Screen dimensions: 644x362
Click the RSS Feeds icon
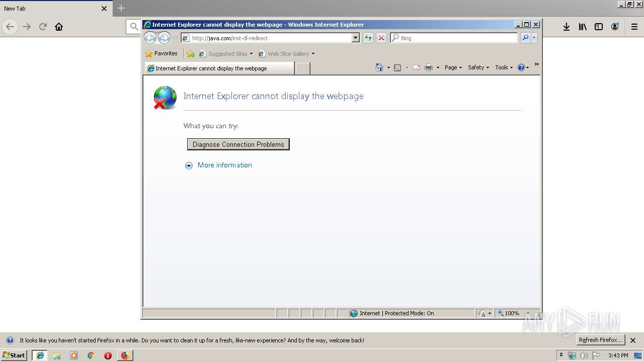click(x=397, y=67)
